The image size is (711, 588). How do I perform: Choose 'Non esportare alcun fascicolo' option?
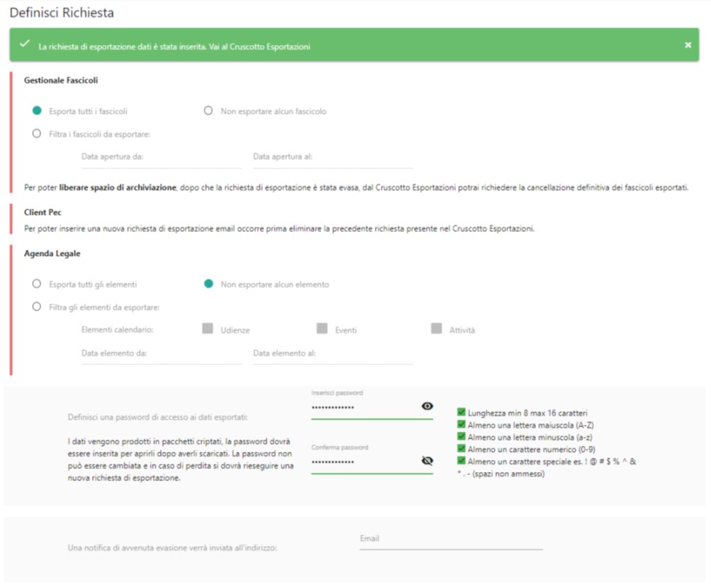pyautogui.click(x=208, y=111)
